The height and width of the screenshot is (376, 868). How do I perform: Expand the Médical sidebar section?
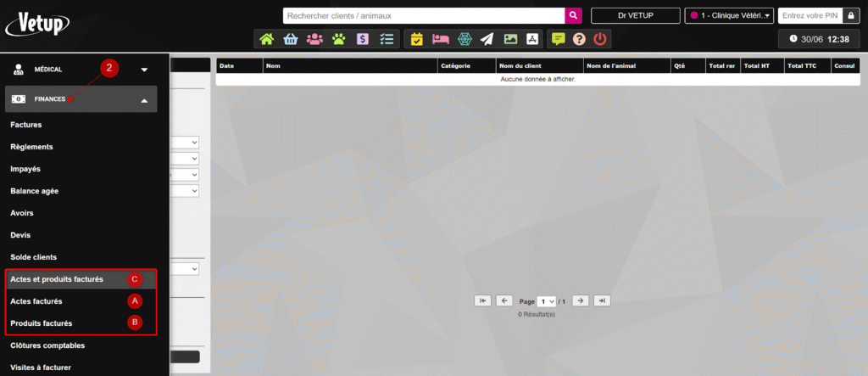point(144,70)
